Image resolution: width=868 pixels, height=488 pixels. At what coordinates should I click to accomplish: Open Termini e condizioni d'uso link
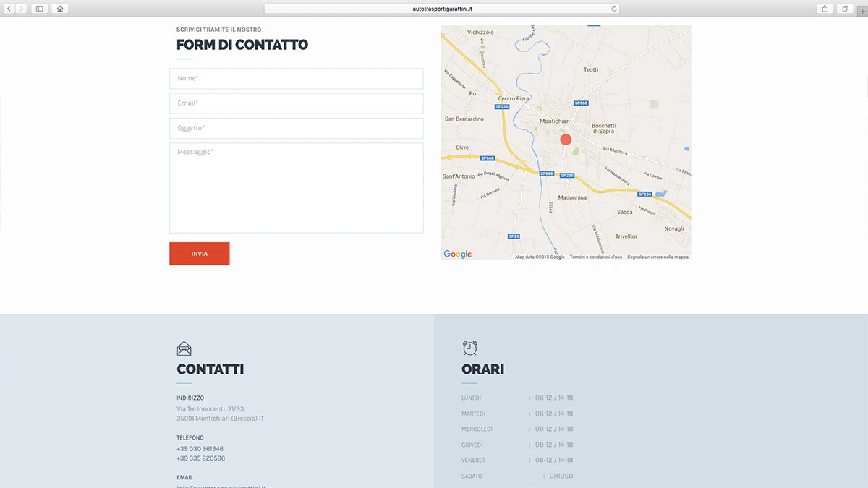pos(596,257)
